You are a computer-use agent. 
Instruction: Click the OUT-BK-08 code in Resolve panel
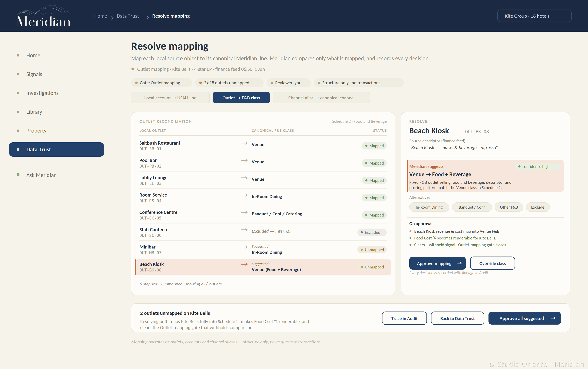[x=477, y=132]
